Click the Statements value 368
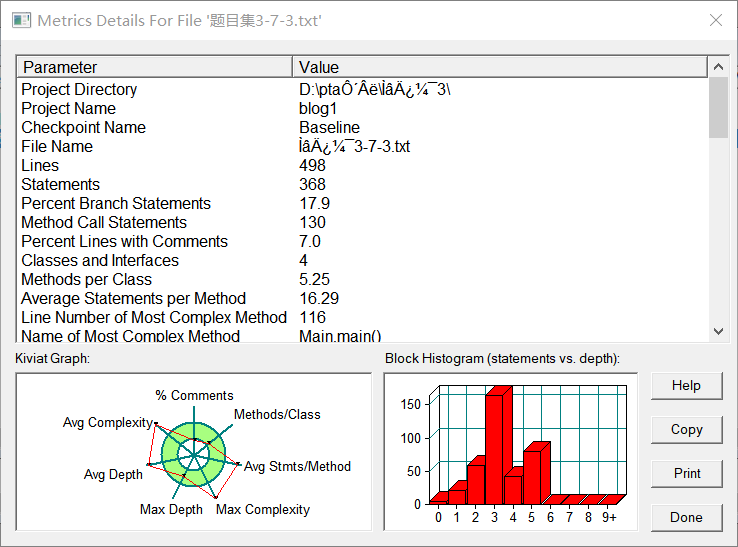Image resolution: width=738 pixels, height=547 pixels. [x=313, y=185]
